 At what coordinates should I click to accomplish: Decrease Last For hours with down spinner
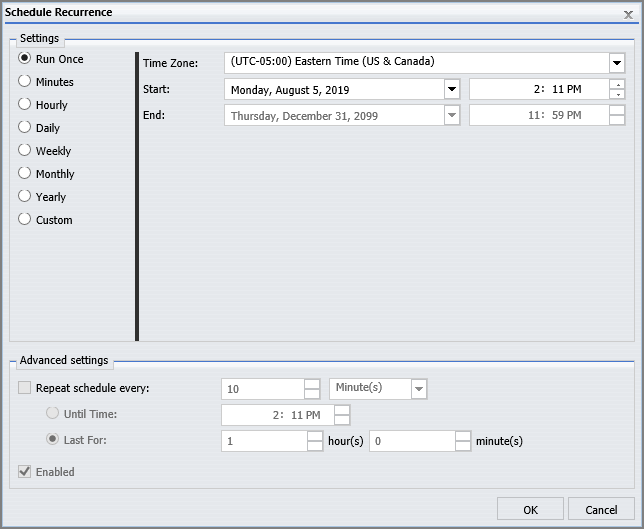click(x=315, y=446)
